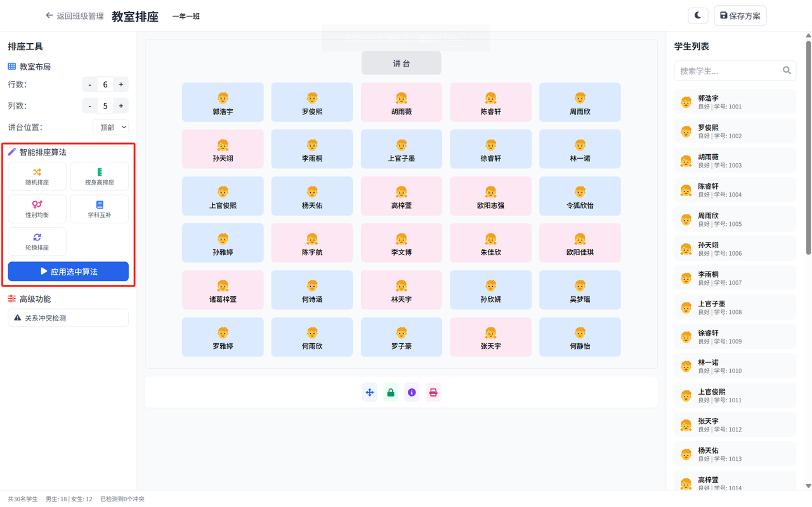This screenshot has height=507, width=812.
Task: Choose the 性别均衡 gender balance algorithm
Action: (37, 208)
